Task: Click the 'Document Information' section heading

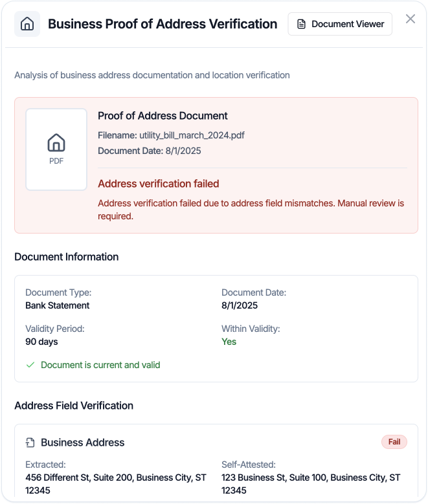Action: 67,257
